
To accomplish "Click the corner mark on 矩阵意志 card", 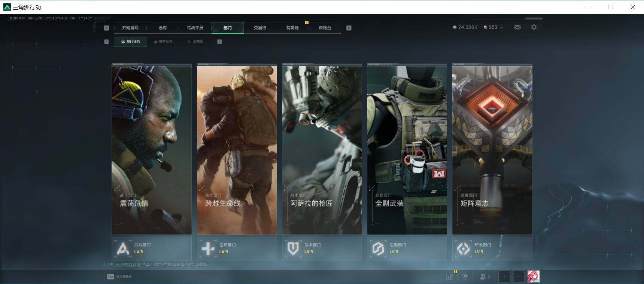I will click(x=458, y=187).
